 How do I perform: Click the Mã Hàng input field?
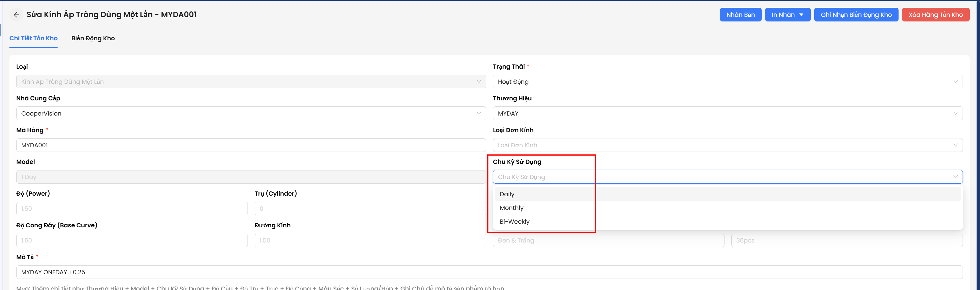pyautogui.click(x=251, y=145)
